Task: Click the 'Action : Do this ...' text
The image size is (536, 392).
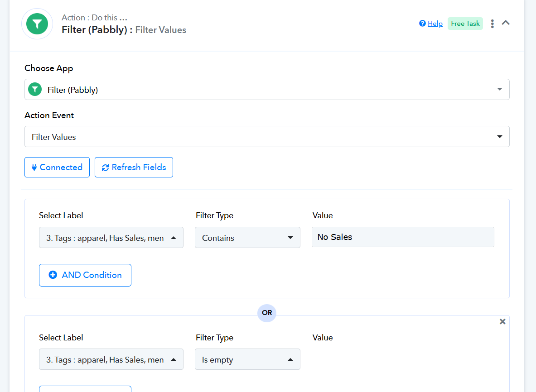Action: (x=94, y=17)
